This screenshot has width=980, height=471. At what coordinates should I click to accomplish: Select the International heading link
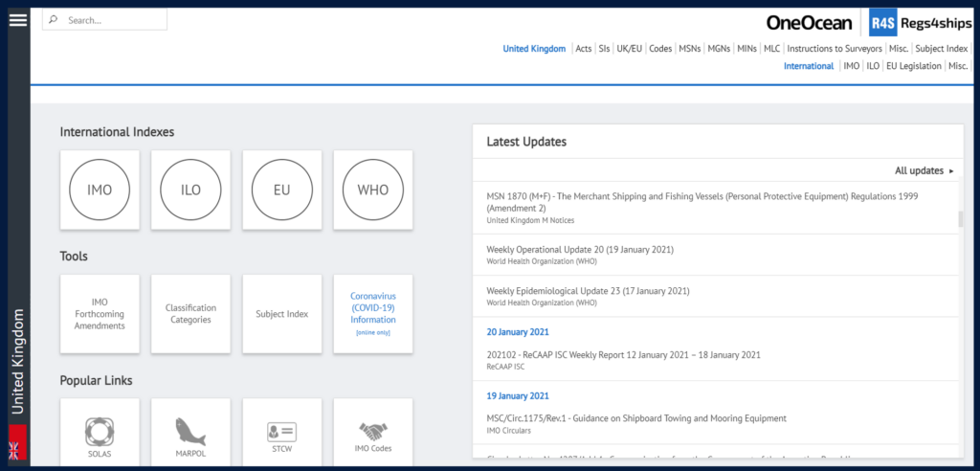[809, 66]
